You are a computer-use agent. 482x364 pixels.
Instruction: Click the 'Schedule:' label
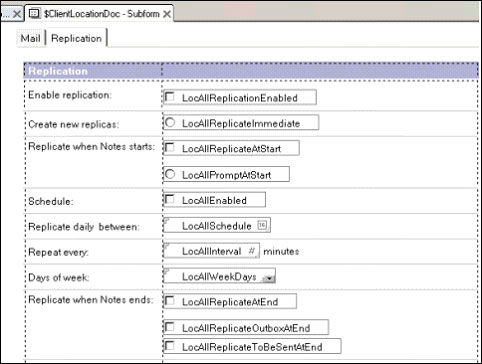[51, 201]
